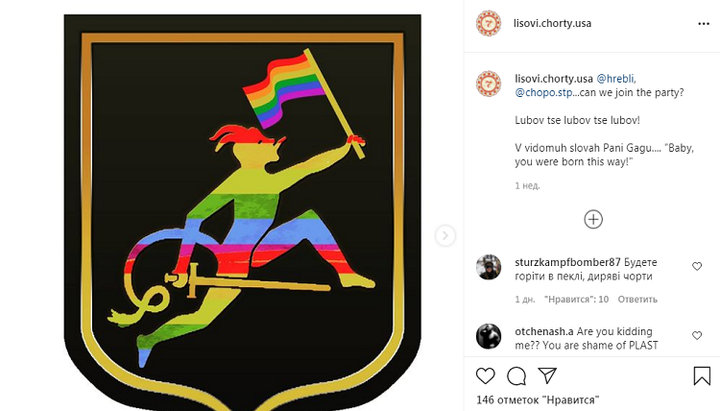Open the @chopo.stp mention link

[543, 93]
